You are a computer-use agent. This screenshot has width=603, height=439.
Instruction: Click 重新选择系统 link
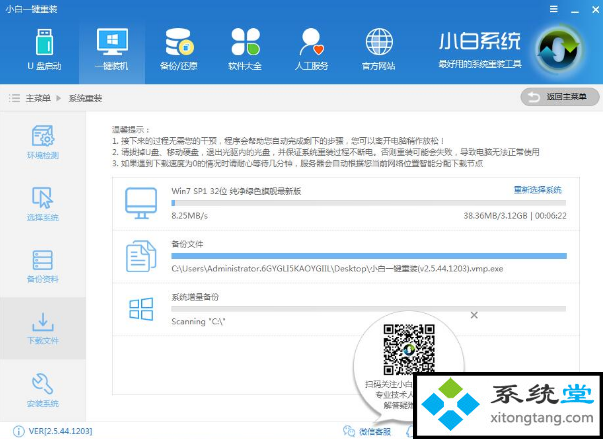coord(538,190)
